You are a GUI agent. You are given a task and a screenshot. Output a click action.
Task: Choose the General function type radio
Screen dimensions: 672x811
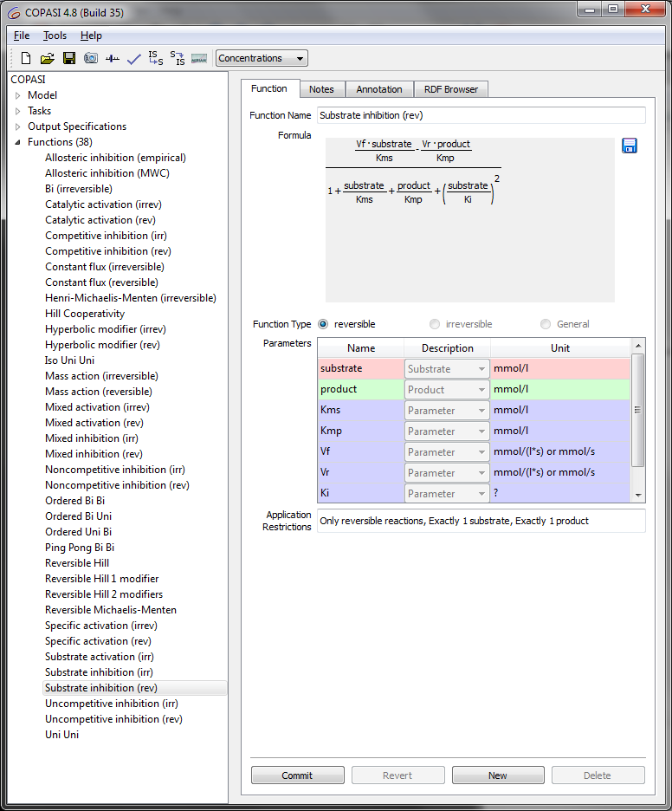pos(546,324)
